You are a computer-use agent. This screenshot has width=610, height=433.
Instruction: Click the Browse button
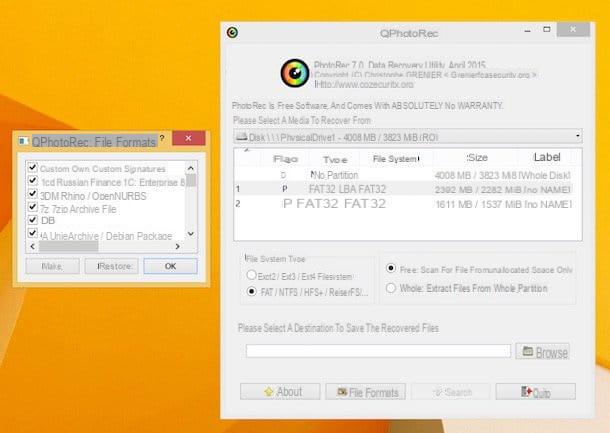[543, 351]
